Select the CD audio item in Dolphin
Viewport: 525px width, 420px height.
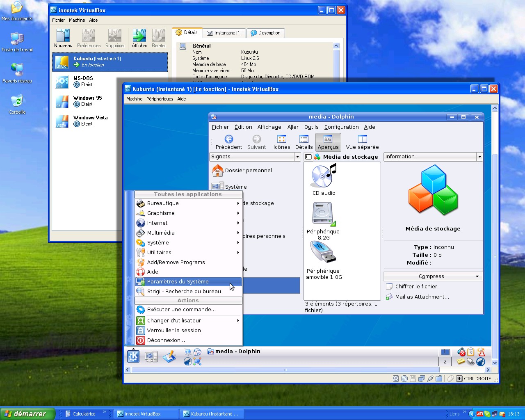tap(324, 180)
